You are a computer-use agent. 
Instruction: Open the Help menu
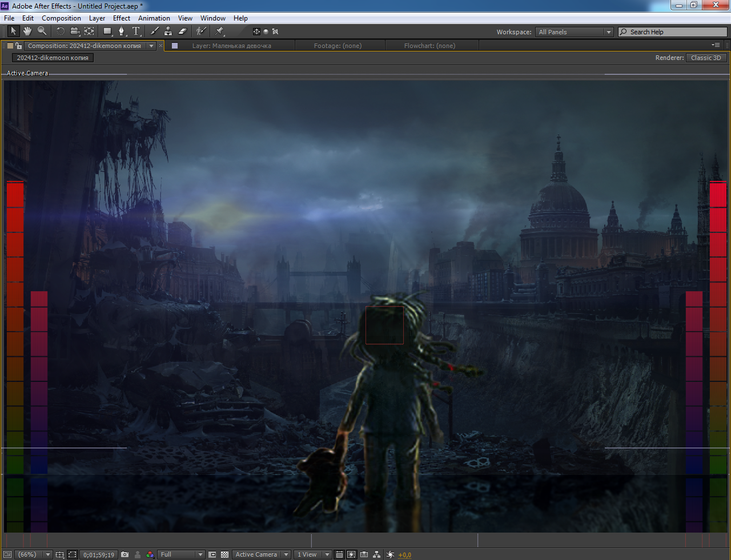click(240, 18)
